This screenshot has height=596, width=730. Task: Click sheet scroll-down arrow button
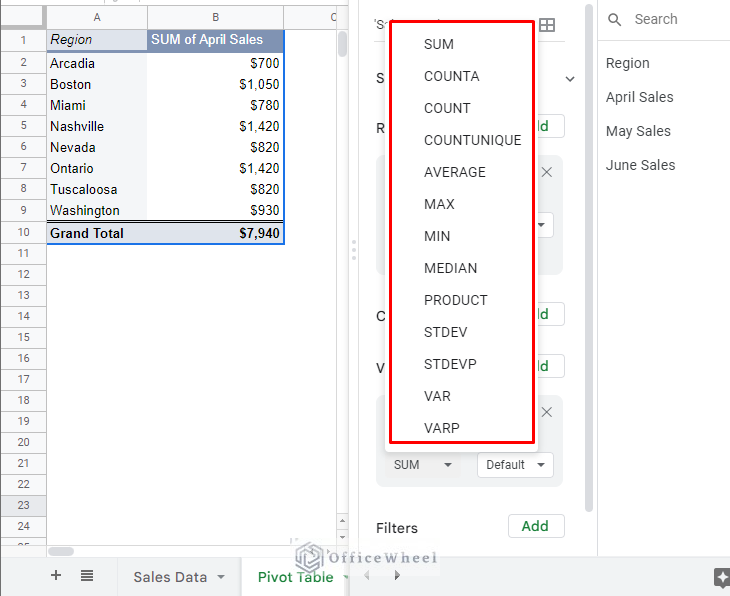(x=343, y=537)
